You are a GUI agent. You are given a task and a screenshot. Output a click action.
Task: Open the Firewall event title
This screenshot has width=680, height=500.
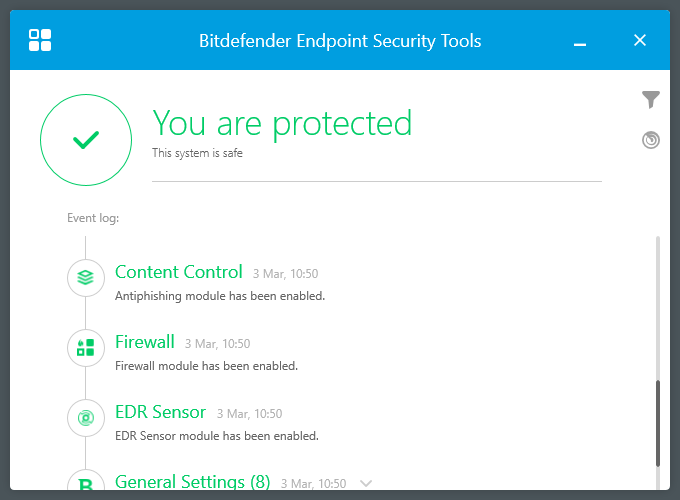145,342
